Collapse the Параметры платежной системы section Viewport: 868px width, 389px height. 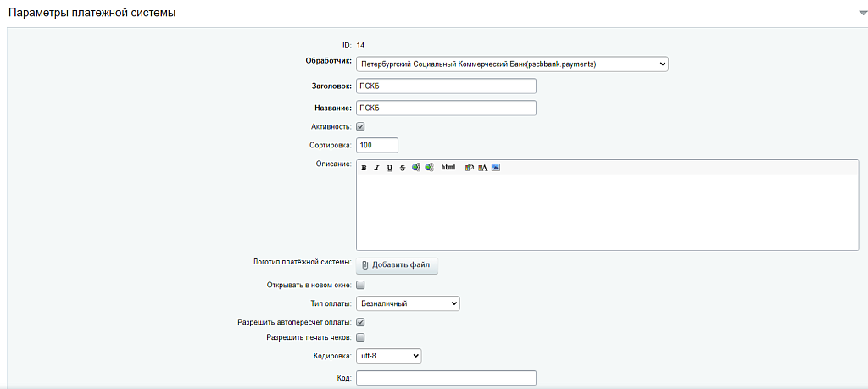pos(862,13)
